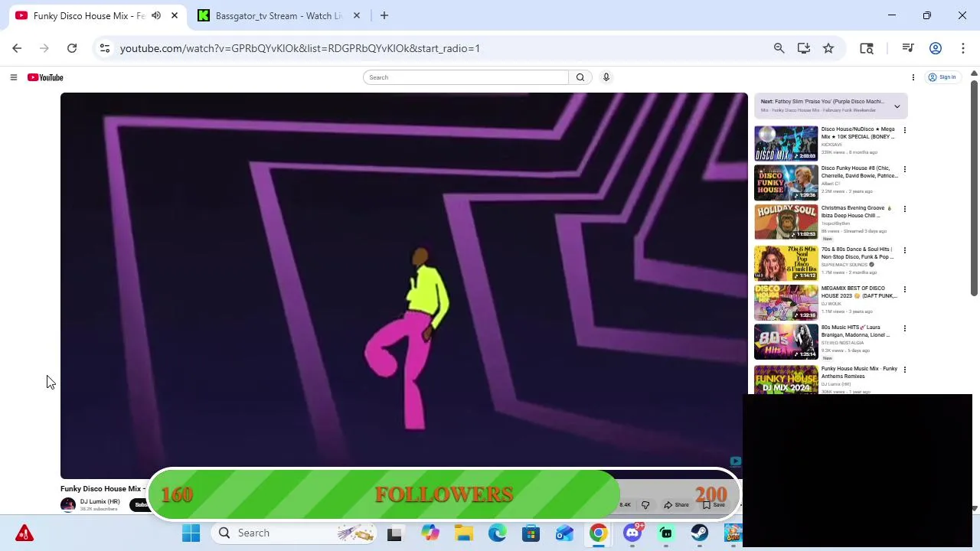
Task: Reload the current page
Action: [x=72, y=48]
